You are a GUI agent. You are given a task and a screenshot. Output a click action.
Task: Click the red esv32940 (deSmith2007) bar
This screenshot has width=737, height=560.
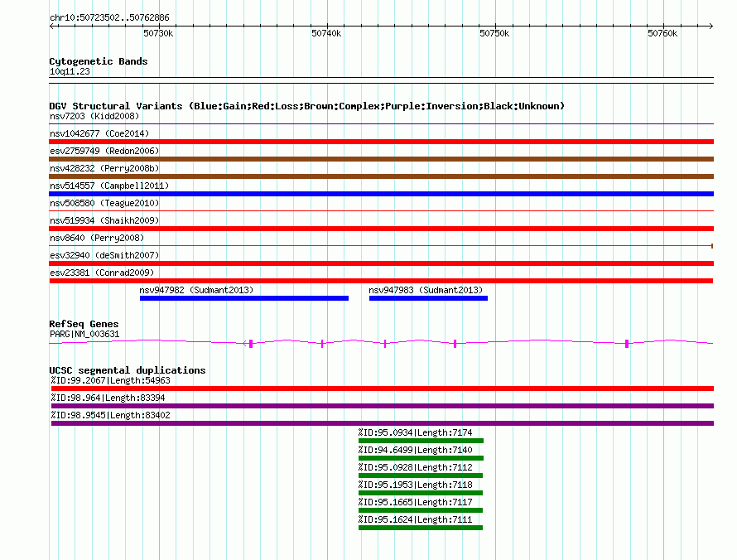pos(381,263)
